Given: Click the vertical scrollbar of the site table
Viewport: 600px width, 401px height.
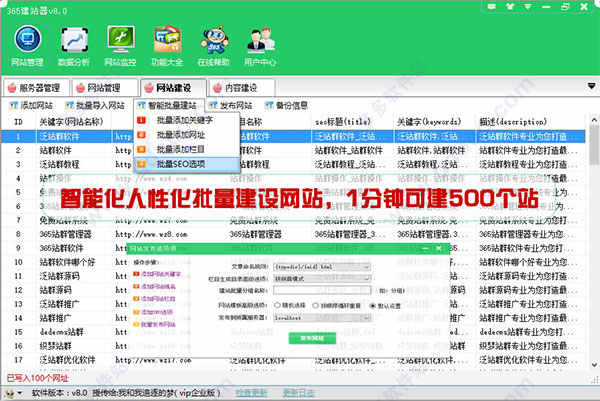Looking at the screenshot, I should click(x=594, y=250).
